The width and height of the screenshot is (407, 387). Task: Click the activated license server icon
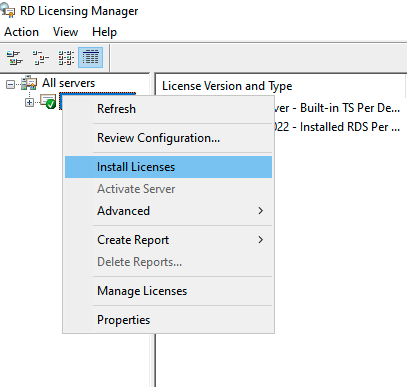pyautogui.click(x=48, y=101)
